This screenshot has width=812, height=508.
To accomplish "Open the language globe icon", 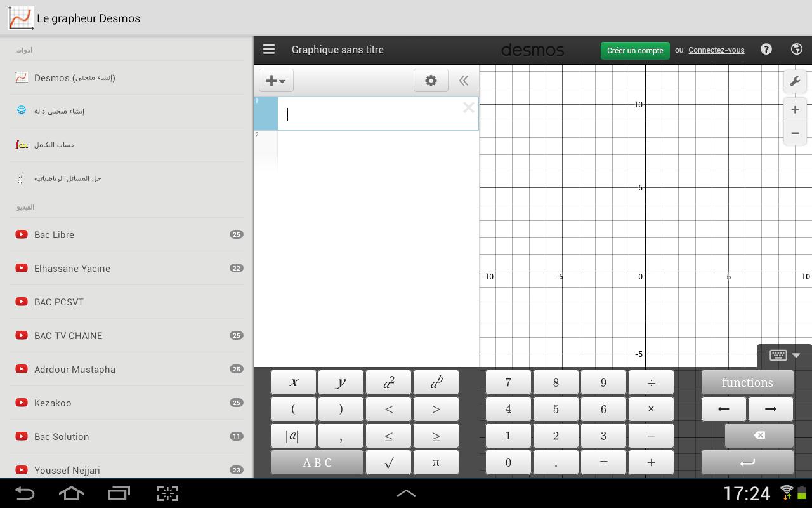I will click(797, 50).
